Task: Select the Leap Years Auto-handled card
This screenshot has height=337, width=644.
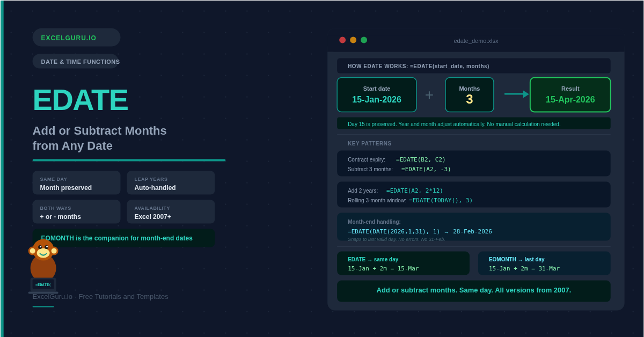Action: pos(171,183)
